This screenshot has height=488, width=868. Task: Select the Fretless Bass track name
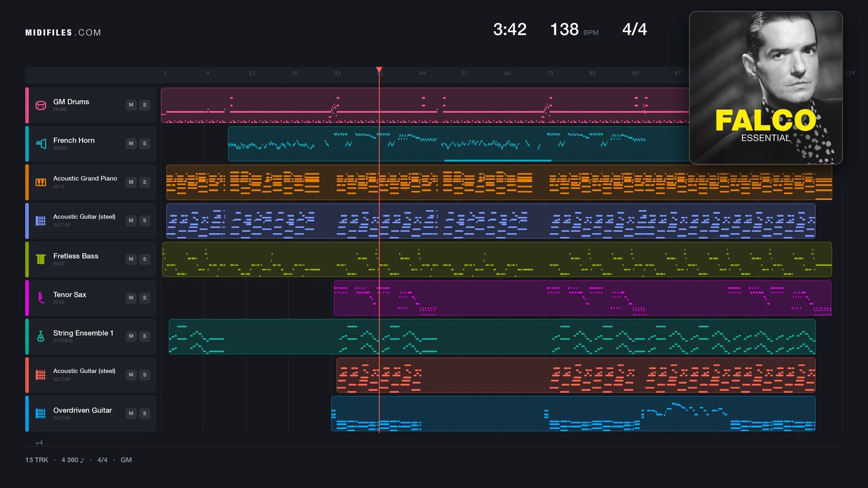[76, 256]
